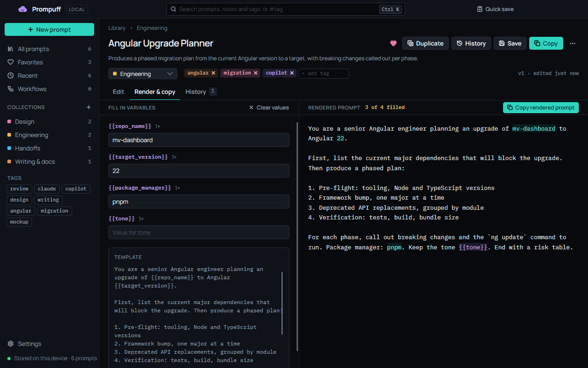Save the prompt
588x368 pixels.
tap(510, 43)
